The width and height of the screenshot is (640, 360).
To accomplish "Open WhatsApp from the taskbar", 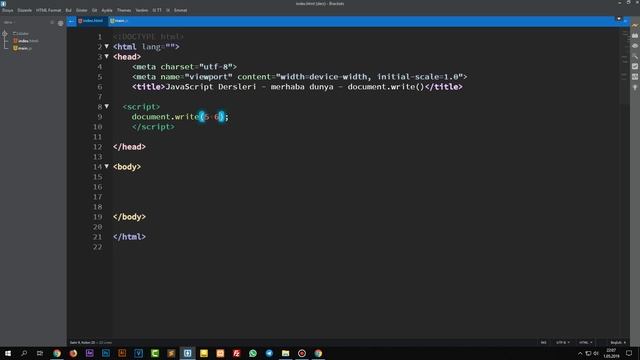I will pyautogui.click(x=253, y=353).
